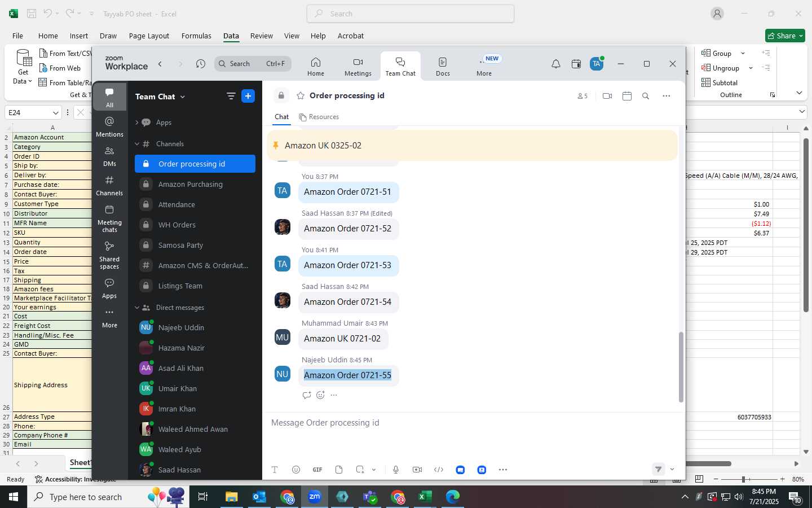
Task: Search within the Order processing id chat
Action: (x=646, y=96)
